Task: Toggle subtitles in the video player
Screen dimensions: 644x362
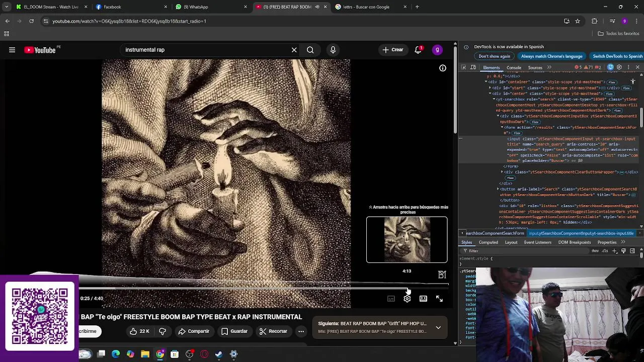Action: (x=391, y=299)
